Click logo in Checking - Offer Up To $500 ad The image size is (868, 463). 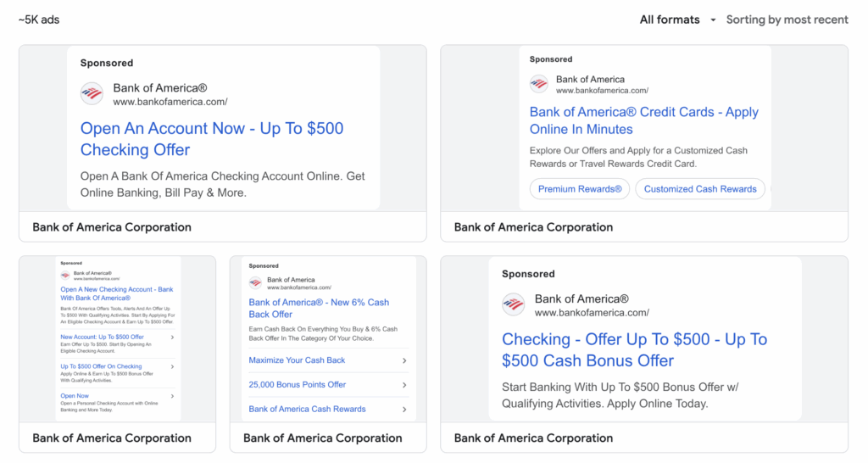coord(514,304)
